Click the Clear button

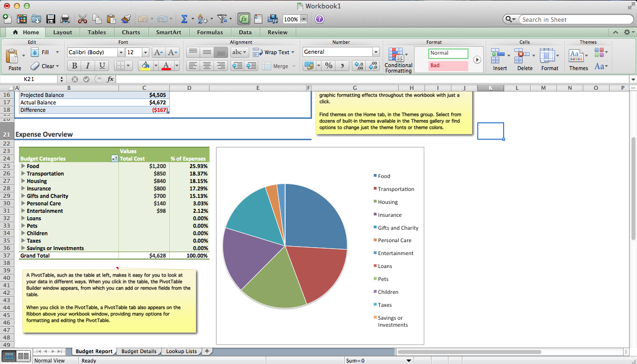[x=45, y=66]
